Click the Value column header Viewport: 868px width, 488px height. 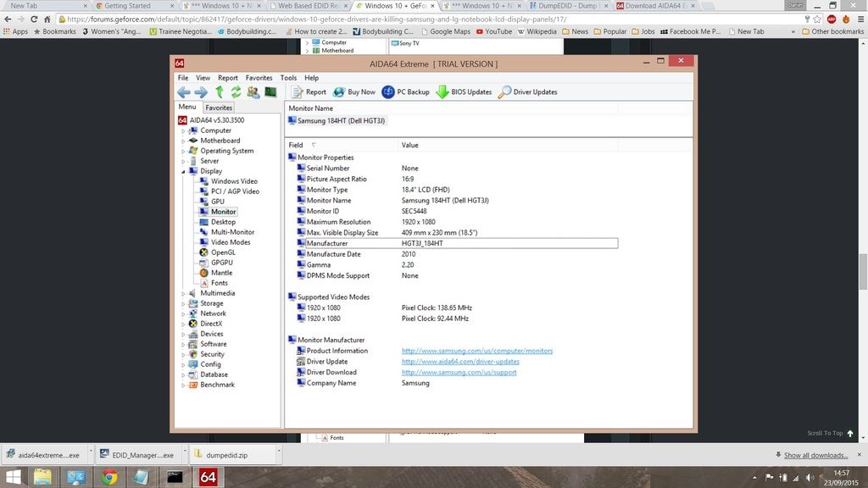pyautogui.click(x=508, y=145)
